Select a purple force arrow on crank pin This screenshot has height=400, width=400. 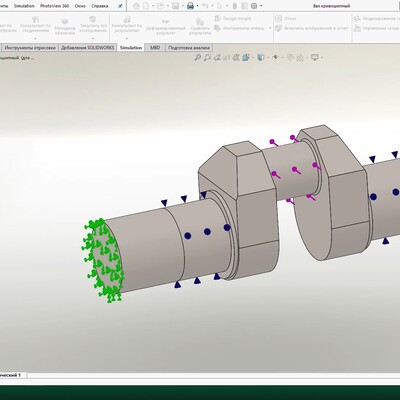296,171
